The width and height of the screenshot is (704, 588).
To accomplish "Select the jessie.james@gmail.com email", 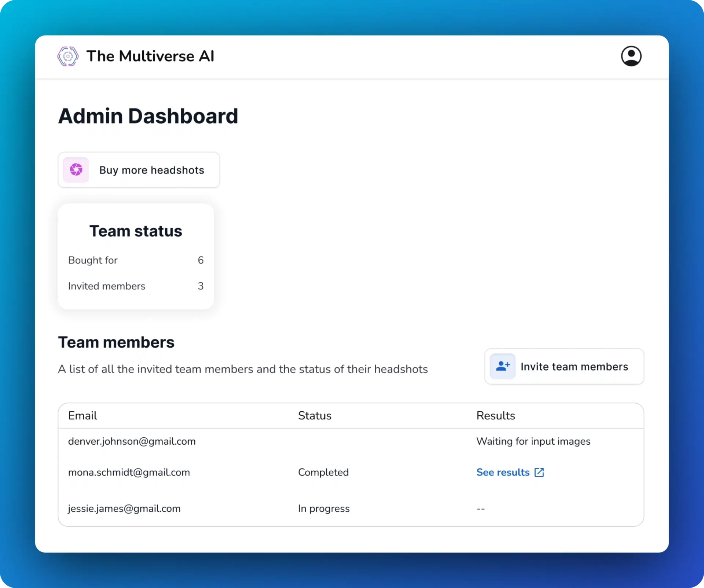I will click(124, 508).
